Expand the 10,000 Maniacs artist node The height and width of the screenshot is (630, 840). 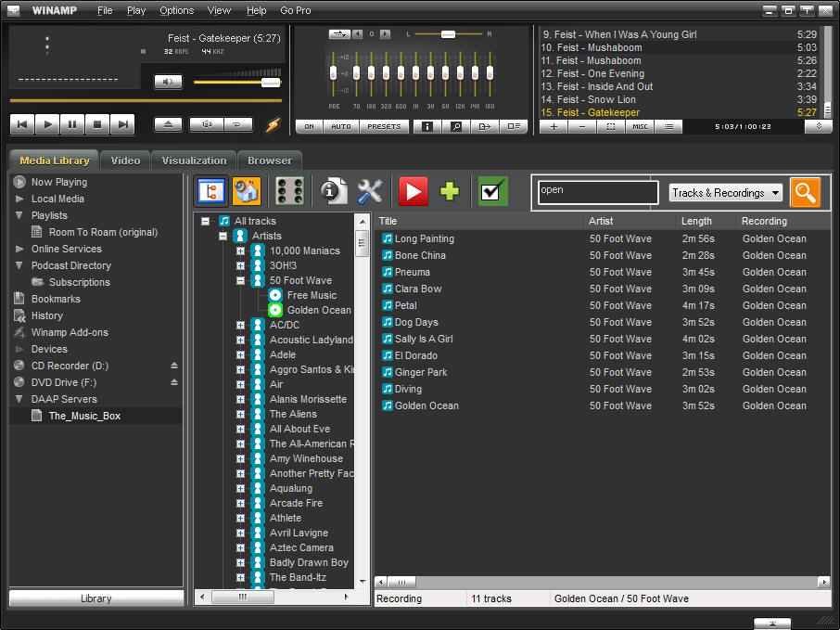(240, 251)
